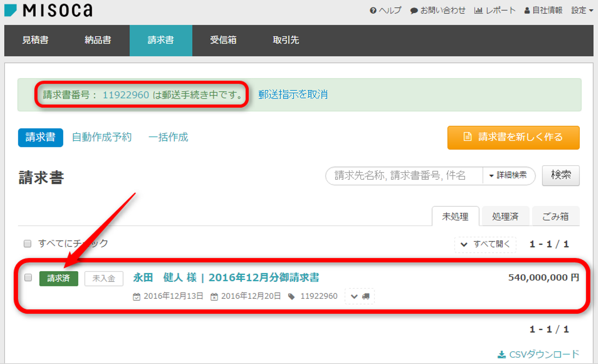This screenshot has height=364, width=598.
Task: Select the 請求書 navigation tab
Action: [161, 40]
